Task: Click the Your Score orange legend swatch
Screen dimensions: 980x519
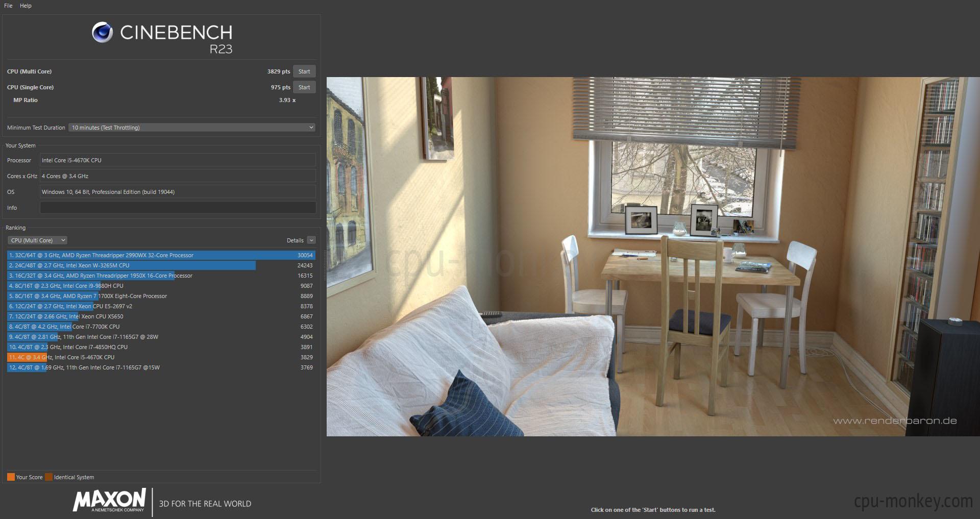Action: (x=11, y=477)
